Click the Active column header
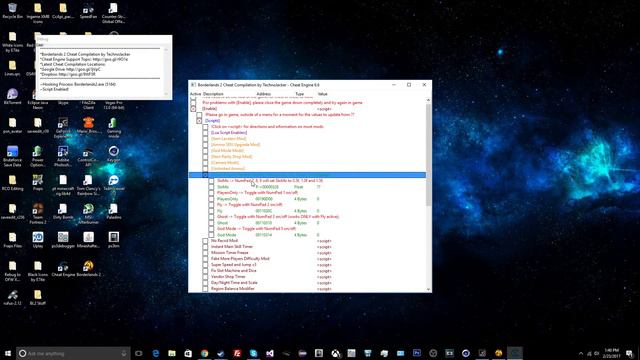The height and width of the screenshot is (360, 640). click(196, 94)
